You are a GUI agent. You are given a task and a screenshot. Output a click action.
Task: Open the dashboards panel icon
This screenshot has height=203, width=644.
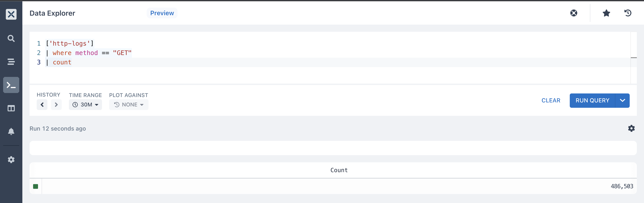(11, 108)
